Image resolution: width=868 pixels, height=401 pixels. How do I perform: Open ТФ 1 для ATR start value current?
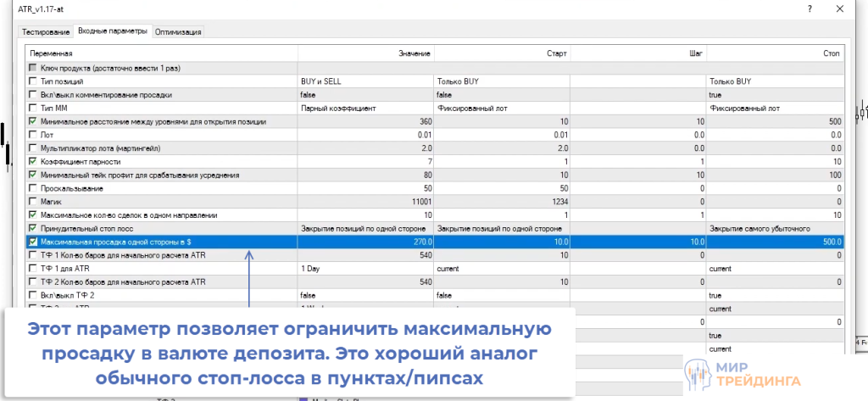[502, 268]
